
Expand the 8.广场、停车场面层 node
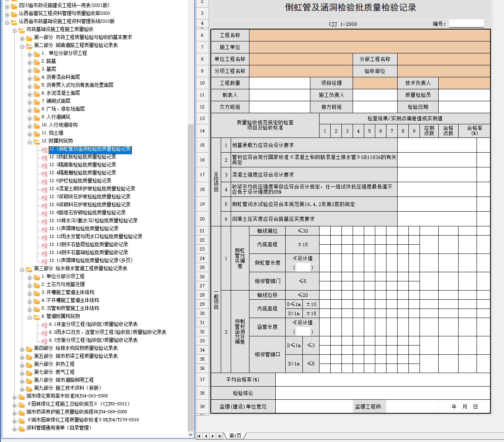pos(30,110)
